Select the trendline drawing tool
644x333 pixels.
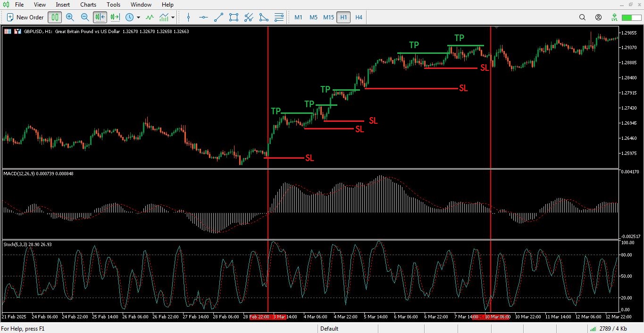[x=218, y=17]
